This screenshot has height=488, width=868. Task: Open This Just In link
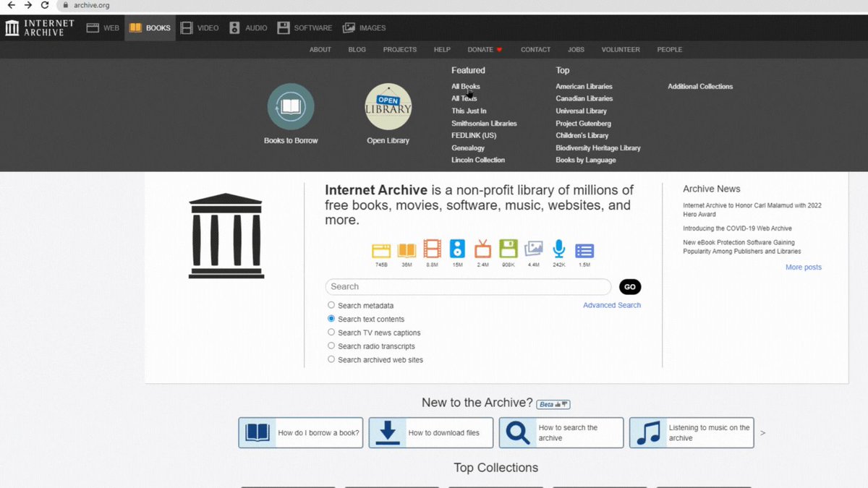click(x=469, y=111)
